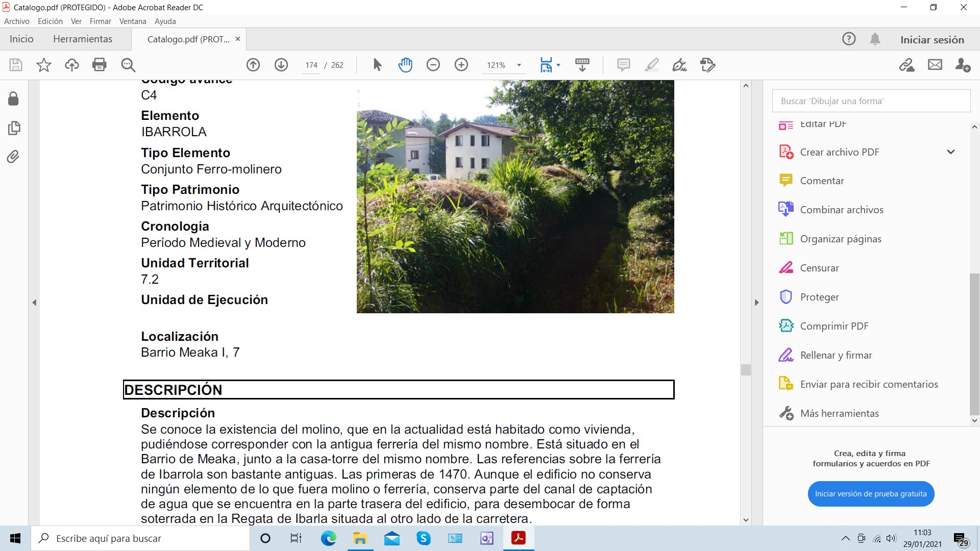
Task: Open the page thumbnails panel
Action: pyautogui.click(x=14, y=128)
